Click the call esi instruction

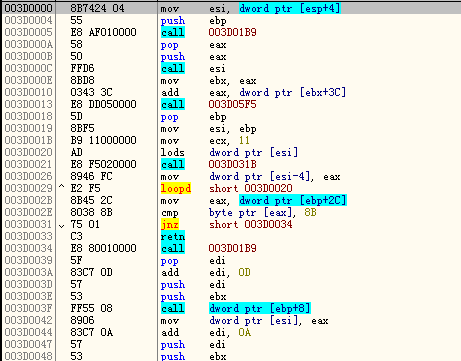coord(193,68)
